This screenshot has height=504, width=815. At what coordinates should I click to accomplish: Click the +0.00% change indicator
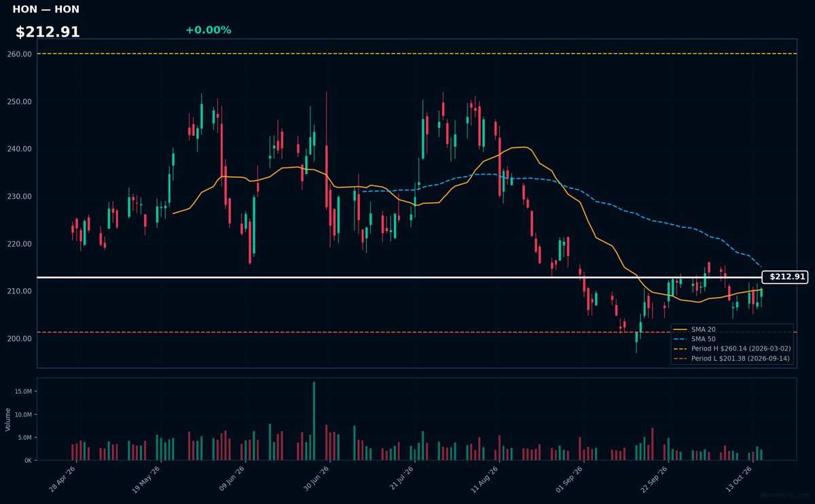click(x=208, y=30)
